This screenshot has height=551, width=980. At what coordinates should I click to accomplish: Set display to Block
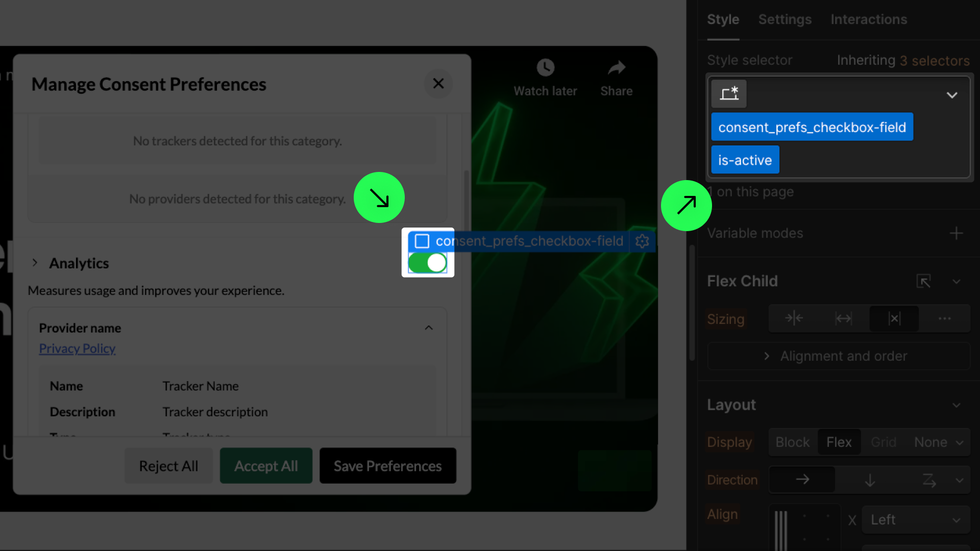coord(792,442)
